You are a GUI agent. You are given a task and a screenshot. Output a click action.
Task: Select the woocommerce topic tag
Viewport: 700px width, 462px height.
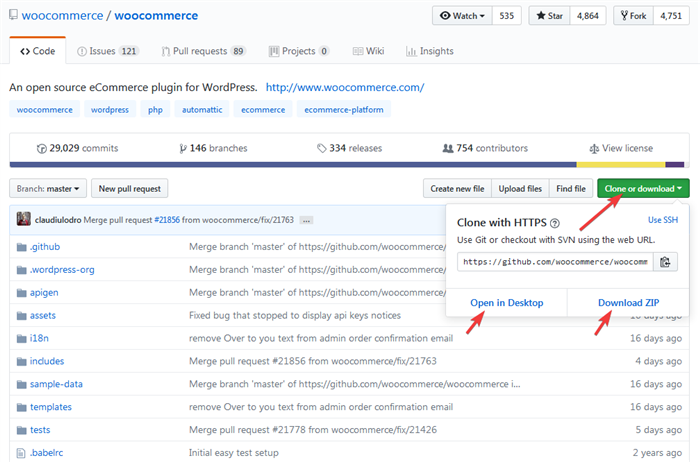click(45, 109)
